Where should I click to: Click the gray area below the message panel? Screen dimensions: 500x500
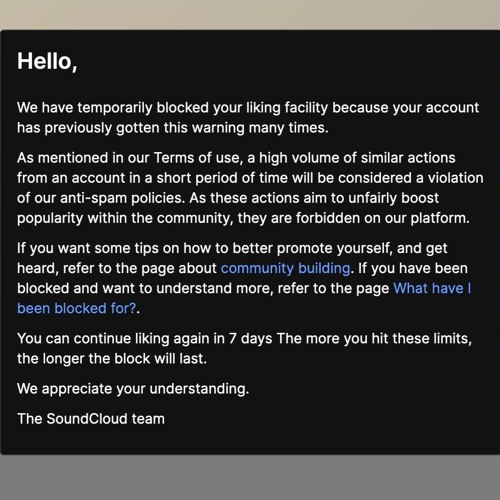(x=250, y=477)
